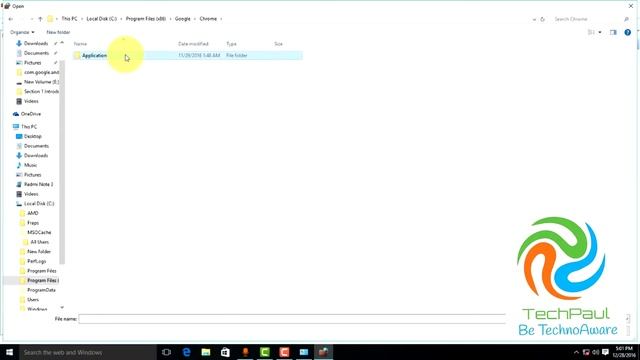Open recent locations dropdown arrow
The image size is (640, 360).
(31, 19)
